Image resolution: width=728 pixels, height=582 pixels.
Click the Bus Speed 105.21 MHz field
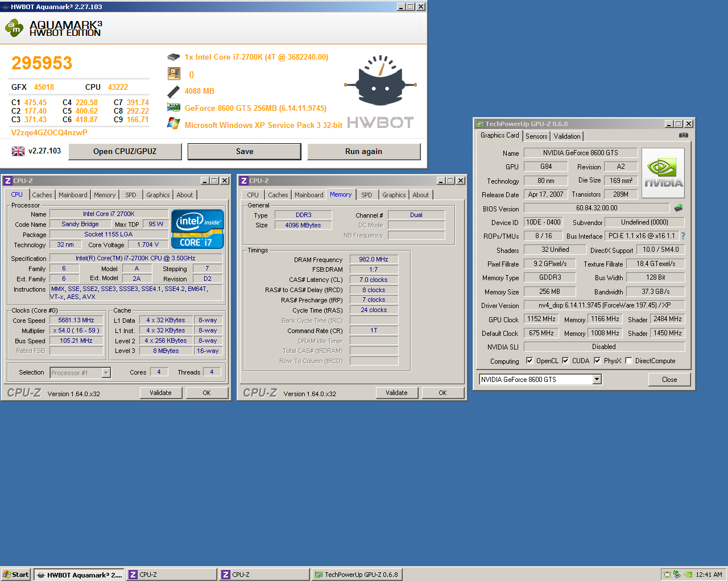76,340
